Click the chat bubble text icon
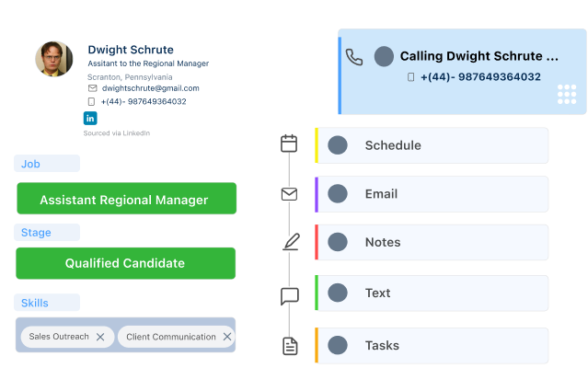588x391 pixels. click(289, 296)
